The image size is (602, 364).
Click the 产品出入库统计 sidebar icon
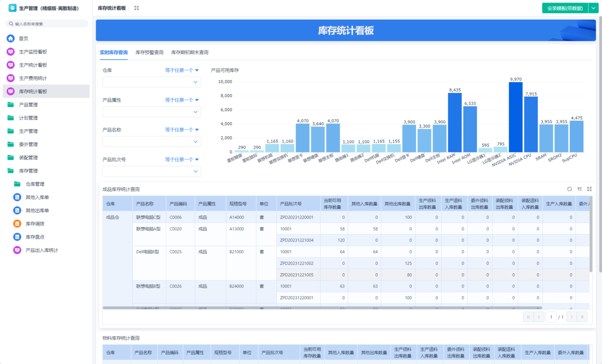(x=17, y=250)
